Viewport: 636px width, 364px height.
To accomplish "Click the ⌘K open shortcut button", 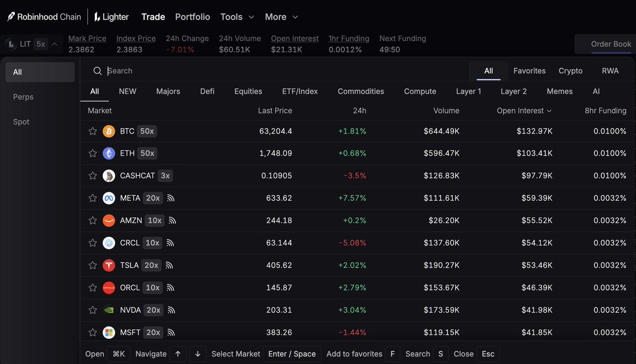I will coord(119,354).
